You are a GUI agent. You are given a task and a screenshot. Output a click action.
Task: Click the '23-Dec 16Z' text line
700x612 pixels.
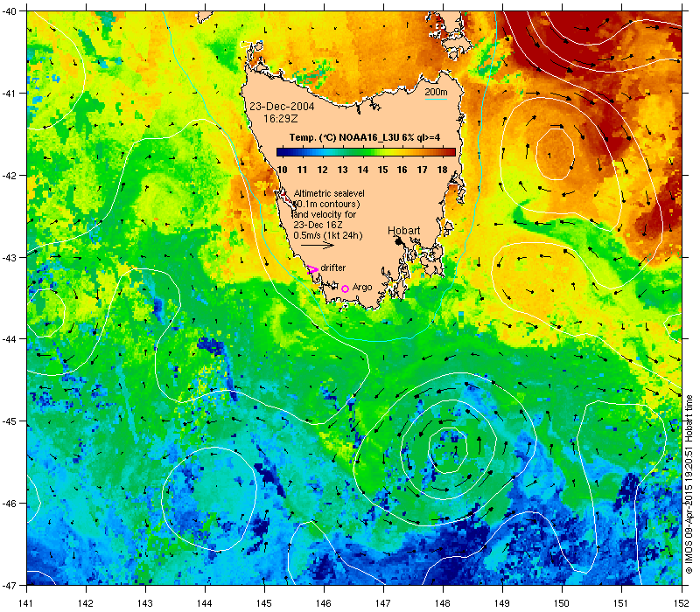pyautogui.click(x=318, y=225)
